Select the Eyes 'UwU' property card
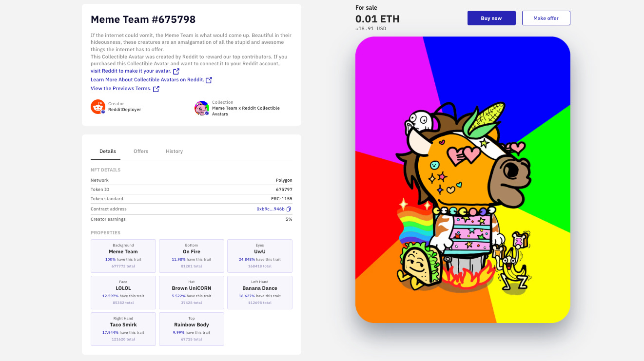This screenshot has width=644, height=361. (x=260, y=256)
